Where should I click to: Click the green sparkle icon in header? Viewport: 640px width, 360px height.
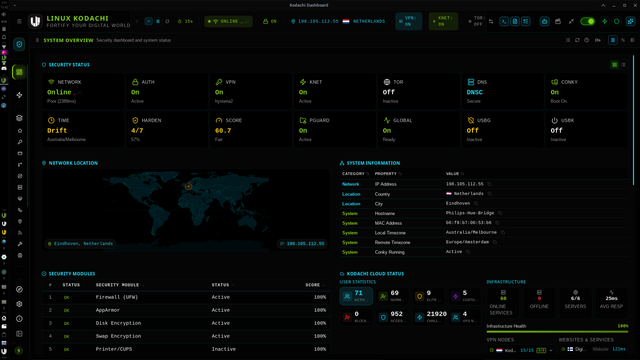tap(604, 21)
